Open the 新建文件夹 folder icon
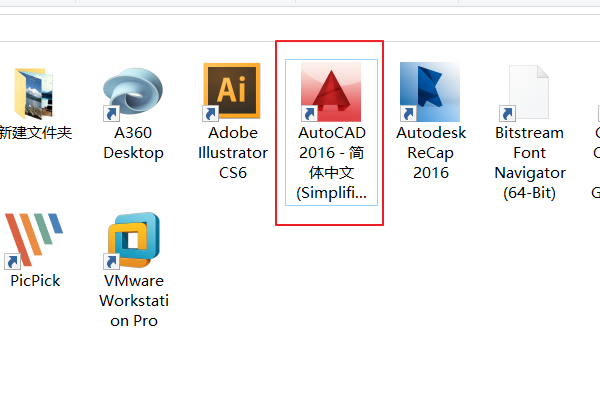Image resolution: width=600 pixels, height=400 pixels. 34,93
